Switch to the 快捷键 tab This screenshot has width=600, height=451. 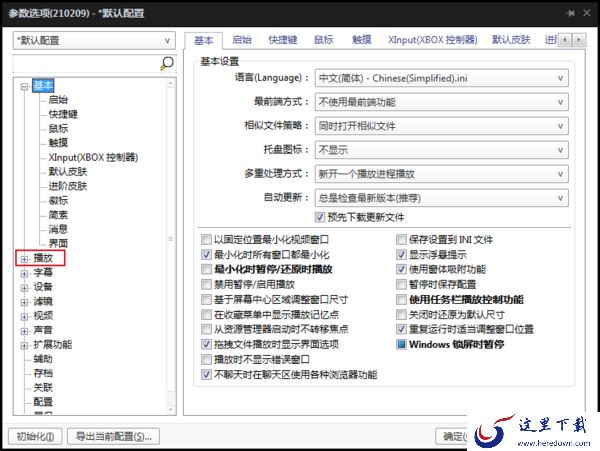pos(283,40)
